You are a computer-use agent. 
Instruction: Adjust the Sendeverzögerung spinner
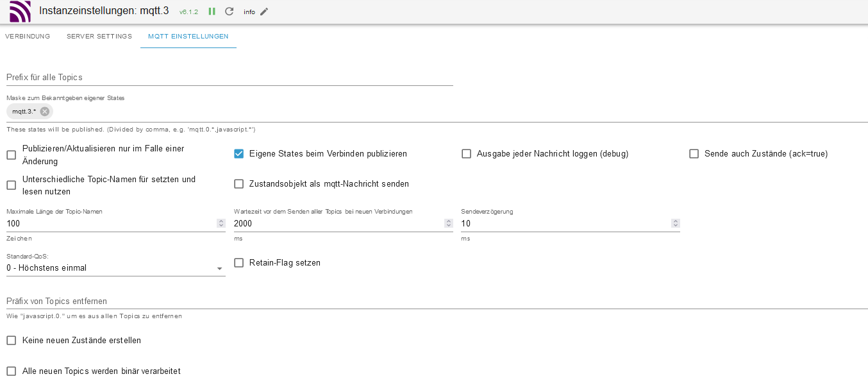click(676, 223)
